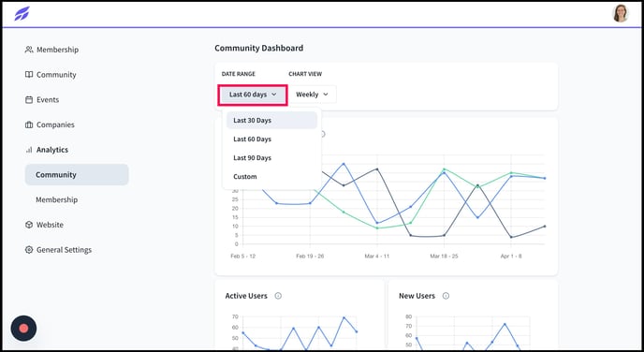Screen dimensions: 644x352
Task: Open Events in the sidebar
Action: pyautogui.click(x=48, y=100)
